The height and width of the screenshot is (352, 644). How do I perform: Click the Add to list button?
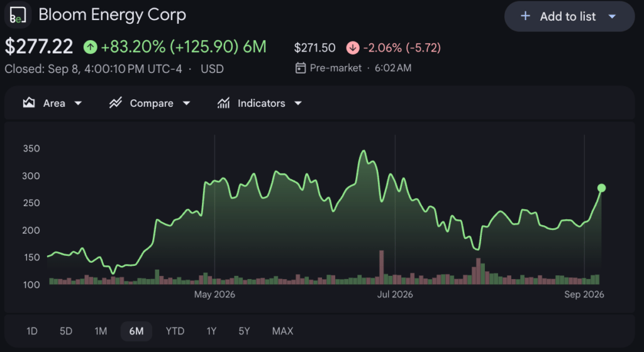click(569, 16)
